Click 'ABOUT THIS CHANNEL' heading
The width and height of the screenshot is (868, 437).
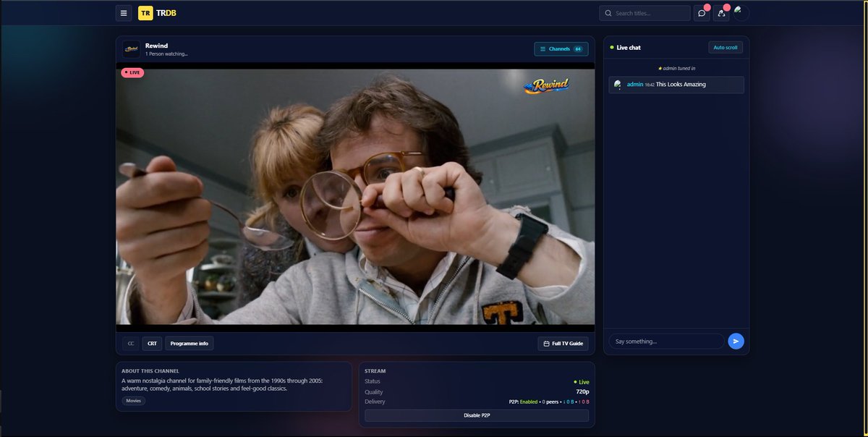tap(150, 371)
